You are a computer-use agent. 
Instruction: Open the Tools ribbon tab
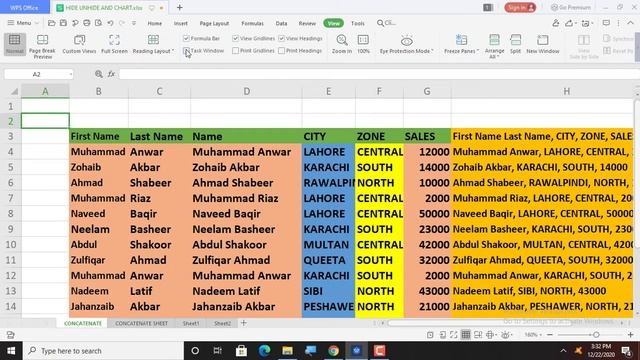point(358,23)
